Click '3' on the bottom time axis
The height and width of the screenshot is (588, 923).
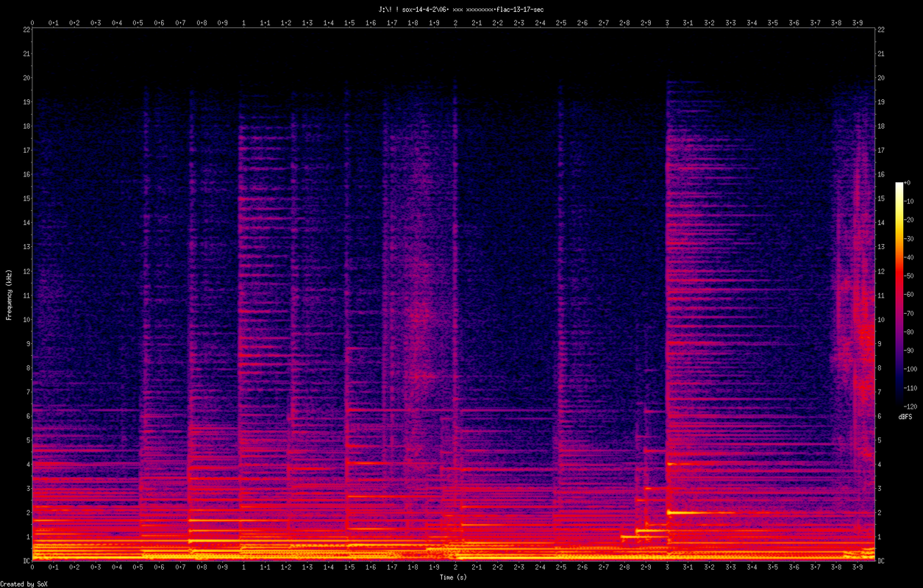click(x=667, y=568)
